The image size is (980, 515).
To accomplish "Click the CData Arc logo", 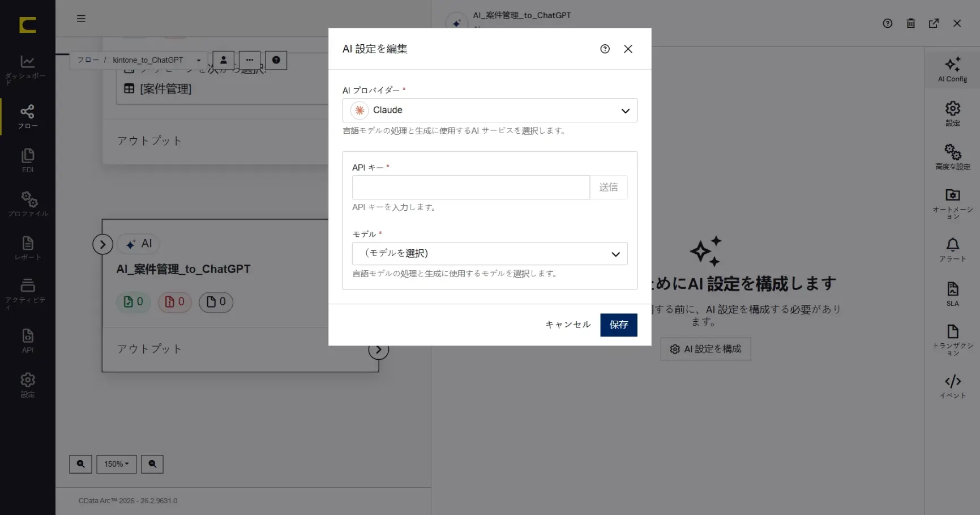I will (x=27, y=25).
